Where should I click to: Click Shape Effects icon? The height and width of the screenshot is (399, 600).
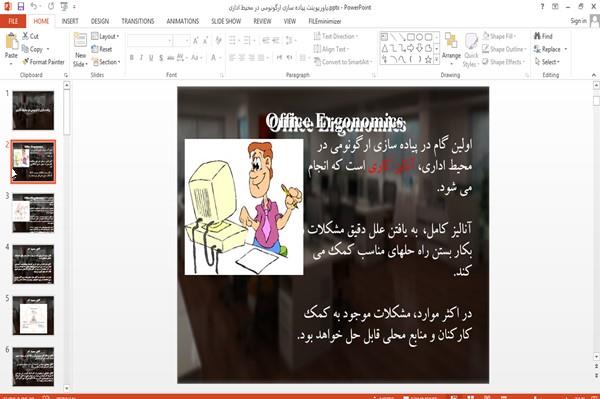click(x=485, y=62)
